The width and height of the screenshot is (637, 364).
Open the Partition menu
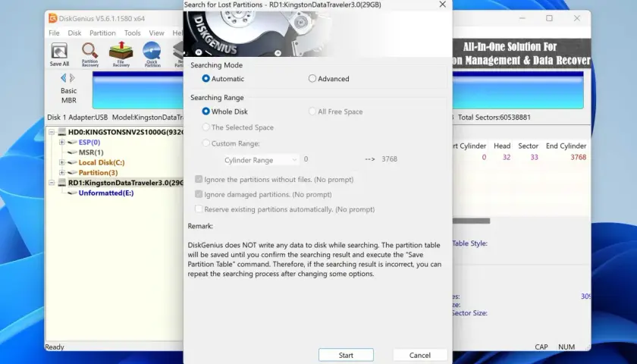[x=102, y=33]
